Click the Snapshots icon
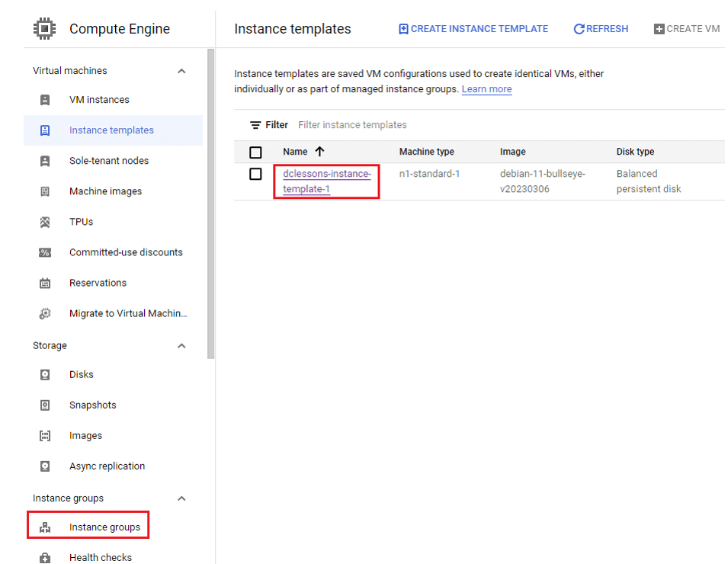This screenshot has height=564, width=728. [45, 405]
